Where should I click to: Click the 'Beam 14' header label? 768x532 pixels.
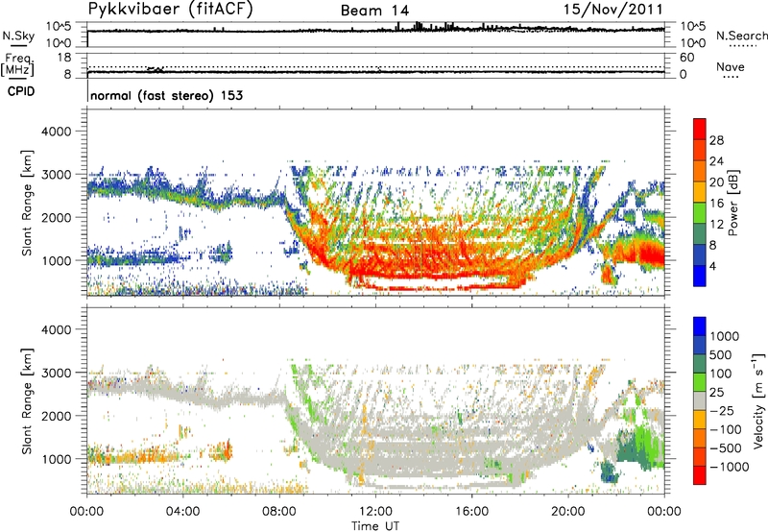[x=374, y=11]
